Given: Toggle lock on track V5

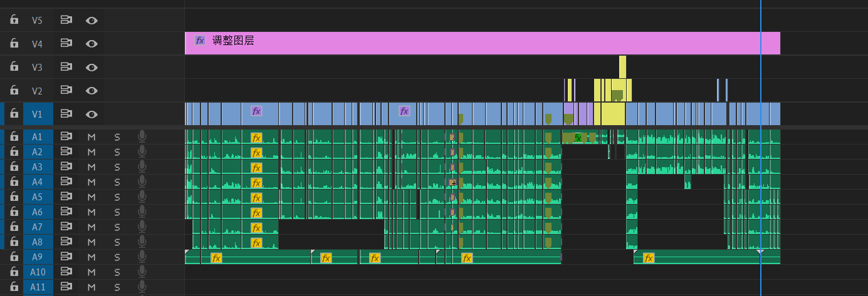Looking at the screenshot, I should [14, 20].
